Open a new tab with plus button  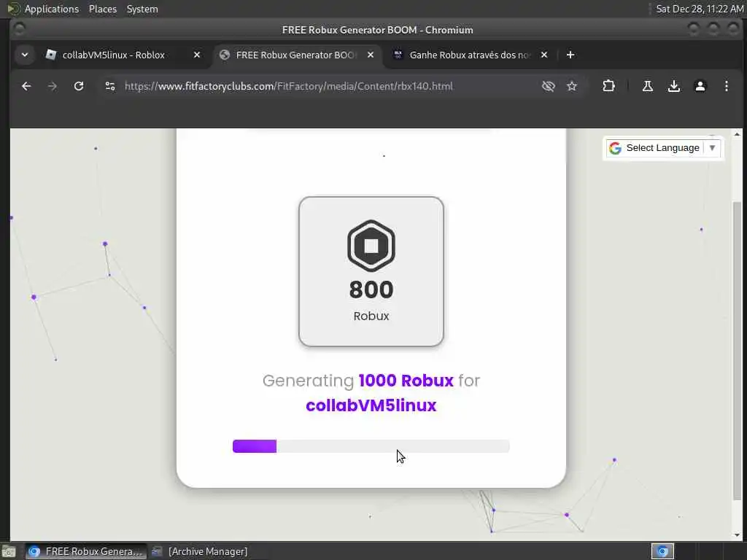570,55
